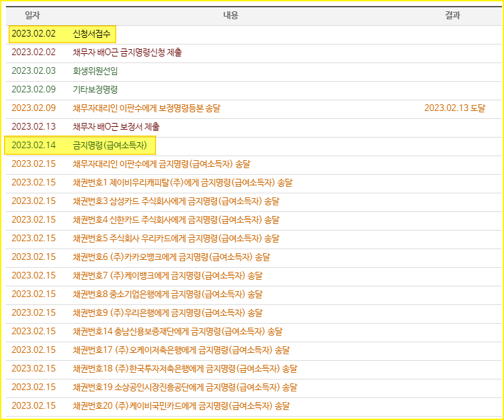Select 채권번호19 소상공인시장진흥공단 송달 entry
Image resolution: width=504 pixels, height=420 pixels.
coord(185,387)
